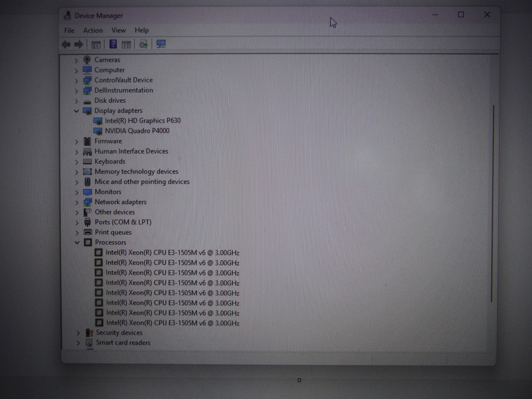Select the Mice and other pointing devices label
The image size is (532, 399).
(x=142, y=182)
